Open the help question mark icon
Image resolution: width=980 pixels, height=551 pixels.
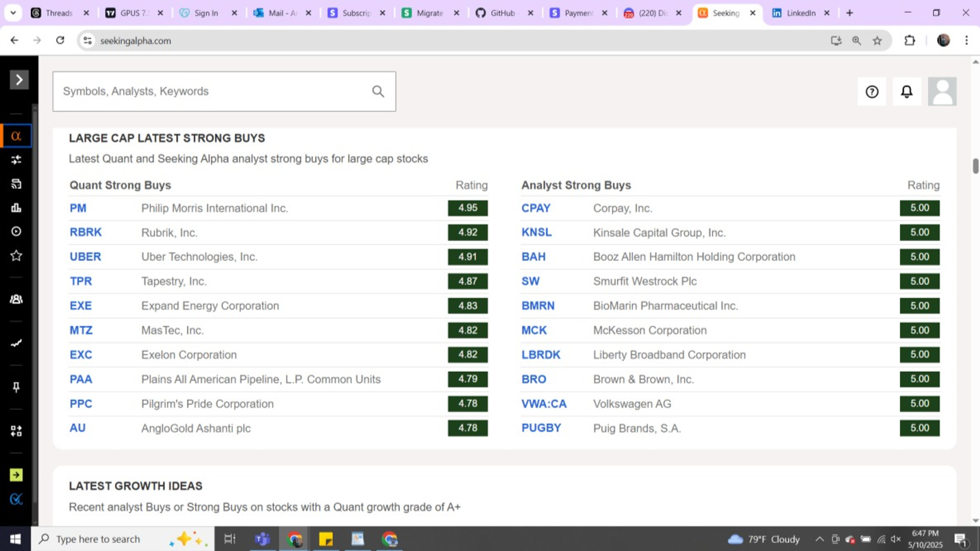click(872, 92)
